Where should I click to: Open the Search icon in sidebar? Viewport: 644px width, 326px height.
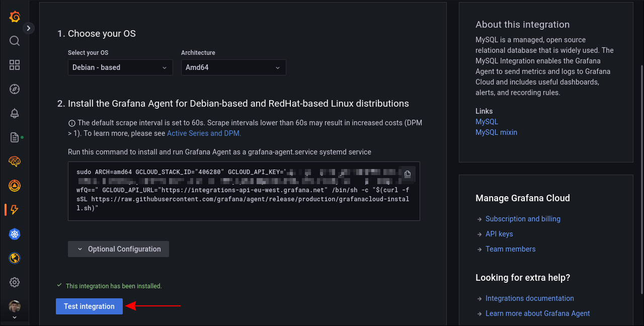point(14,41)
